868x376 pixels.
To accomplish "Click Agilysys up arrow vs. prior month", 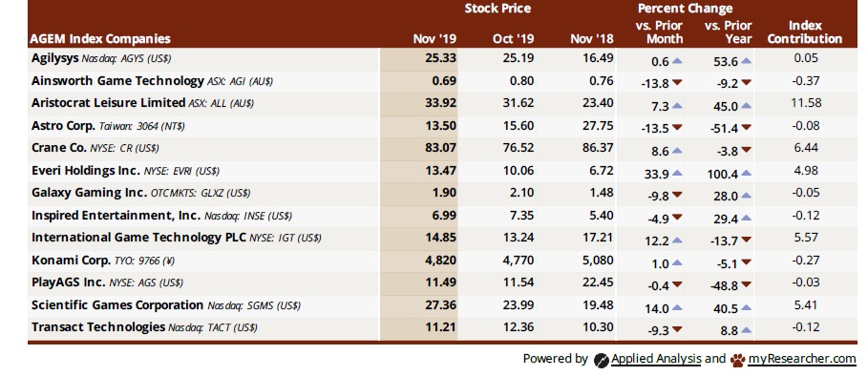I will 676,61.
